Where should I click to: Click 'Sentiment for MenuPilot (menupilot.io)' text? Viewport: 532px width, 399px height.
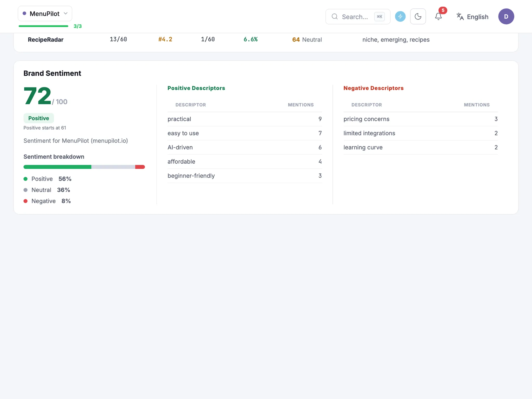pyautogui.click(x=76, y=141)
